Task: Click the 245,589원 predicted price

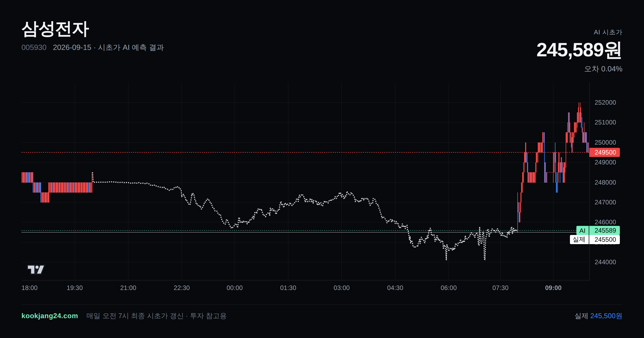Action: click(x=579, y=50)
